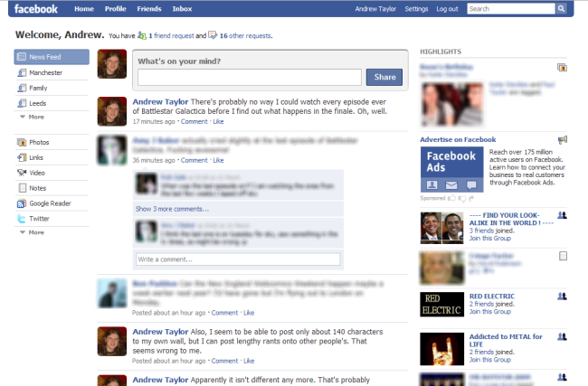Click the group icon beside Addicted to METAL
Screen dimensions: 588x386
point(562,336)
